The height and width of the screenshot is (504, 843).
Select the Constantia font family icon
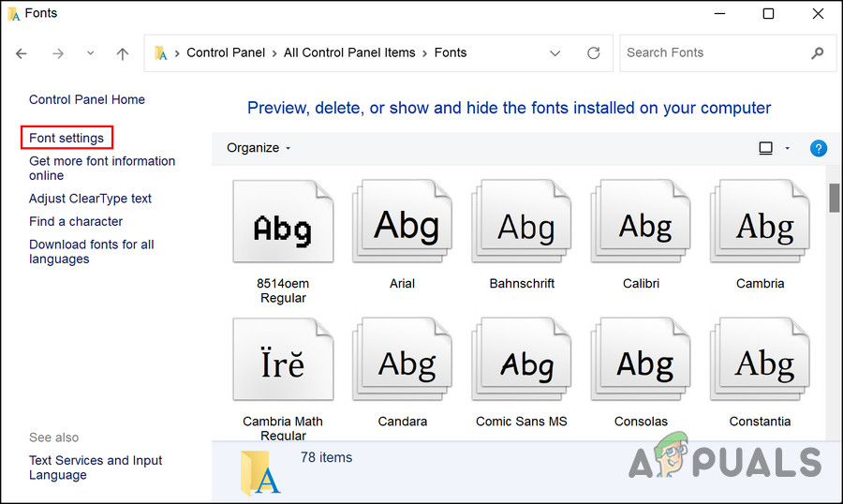(761, 360)
